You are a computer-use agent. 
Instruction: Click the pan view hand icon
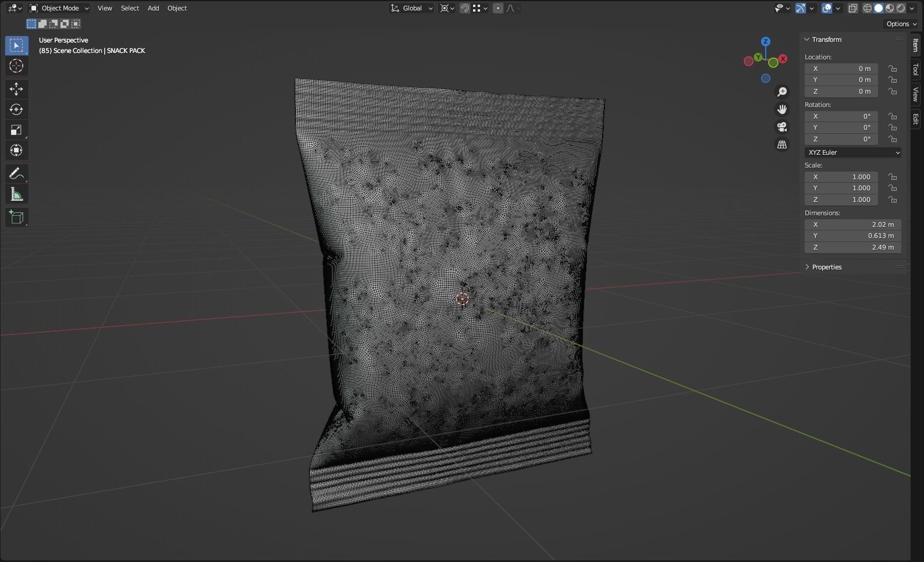click(782, 109)
